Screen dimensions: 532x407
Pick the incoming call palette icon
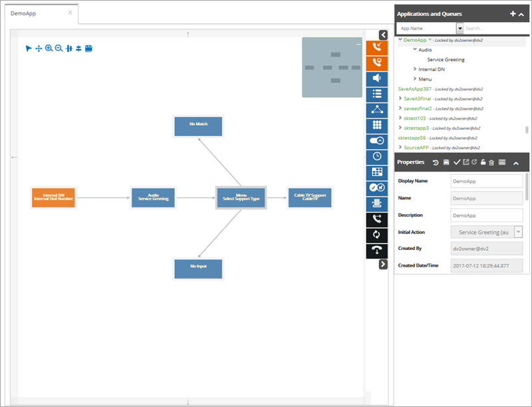tap(376, 47)
